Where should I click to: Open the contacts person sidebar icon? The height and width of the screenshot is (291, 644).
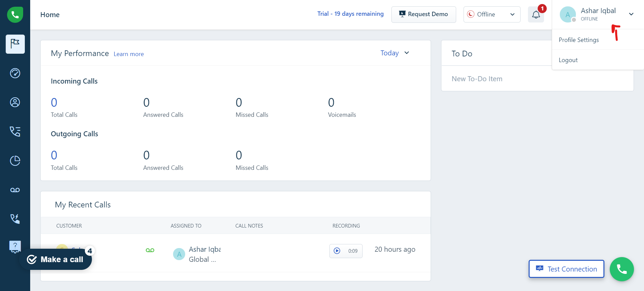point(15,102)
